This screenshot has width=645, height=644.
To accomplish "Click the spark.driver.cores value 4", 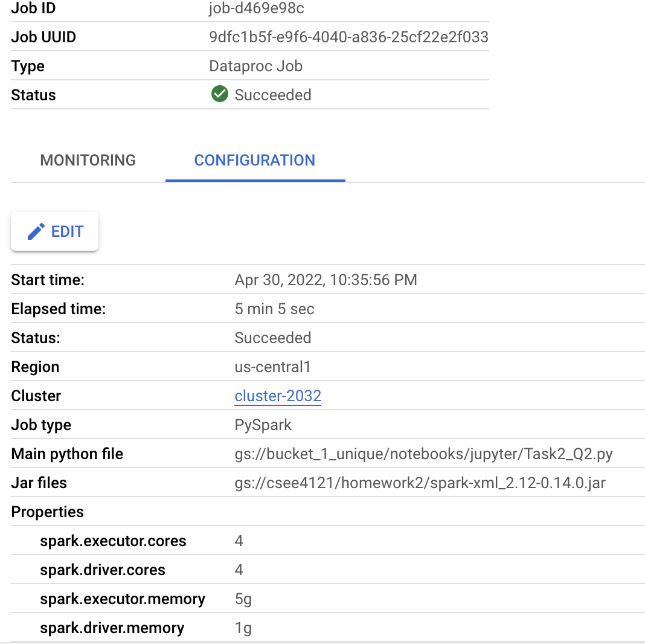I will click(239, 570).
